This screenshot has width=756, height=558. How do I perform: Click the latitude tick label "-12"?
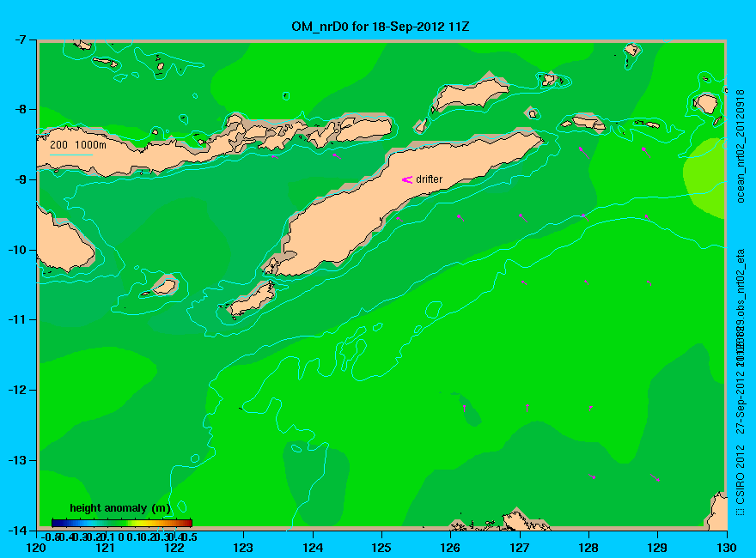tap(16, 390)
